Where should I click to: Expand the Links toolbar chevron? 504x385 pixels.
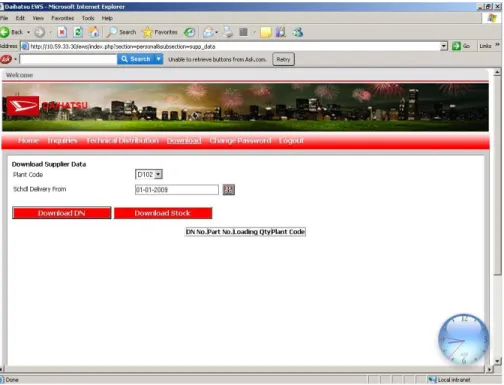[497, 45]
